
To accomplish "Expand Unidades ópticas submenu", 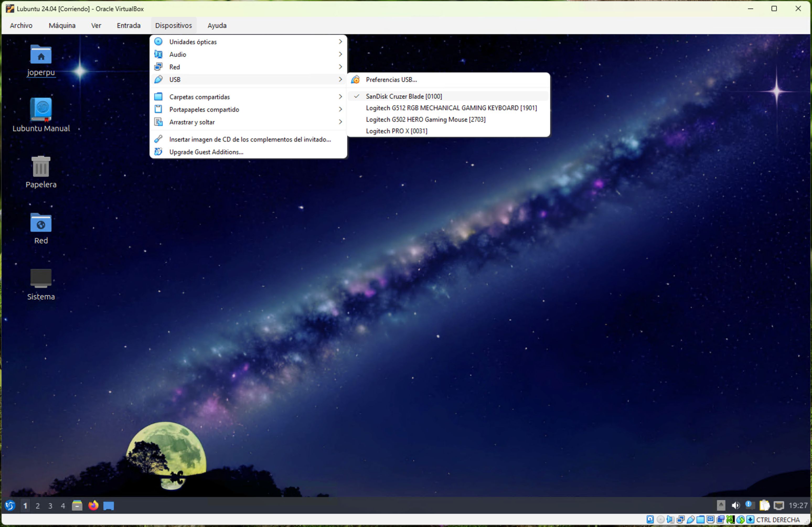I will click(248, 42).
